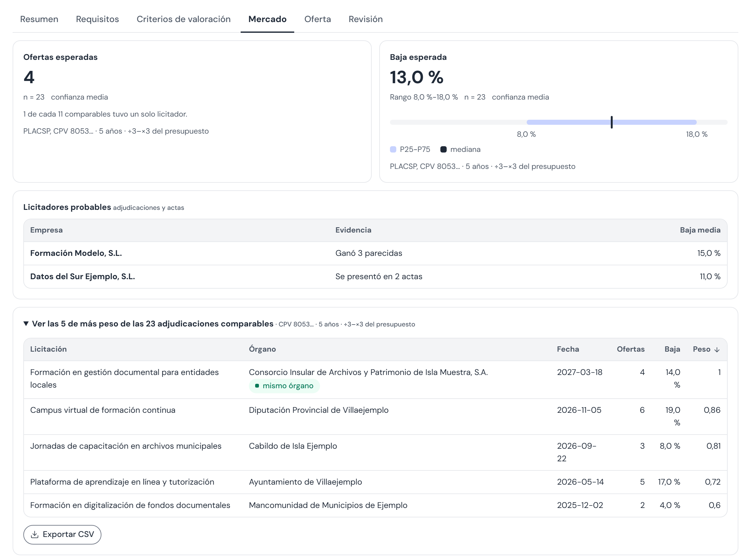
Task: Click the mediana legend swatch
Action: [444, 150]
